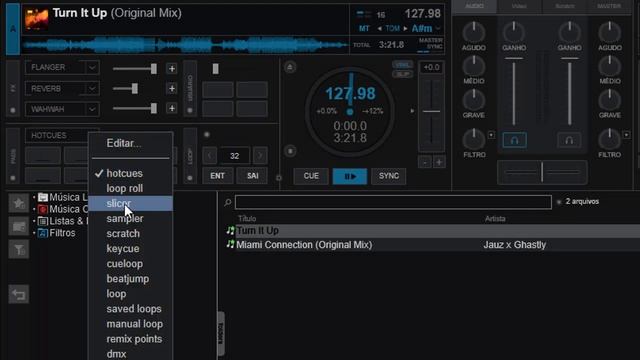Click the SAI loop-out button
Image resolution: width=640 pixels, height=360 pixels.
click(252, 176)
